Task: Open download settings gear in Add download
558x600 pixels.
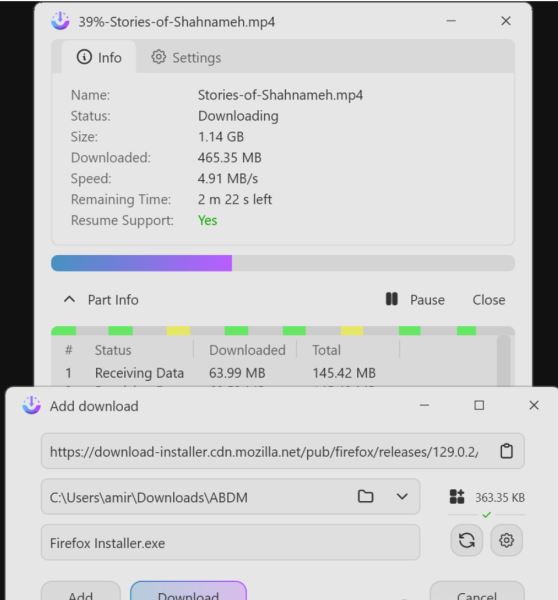Action: pyautogui.click(x=506, y=540)
